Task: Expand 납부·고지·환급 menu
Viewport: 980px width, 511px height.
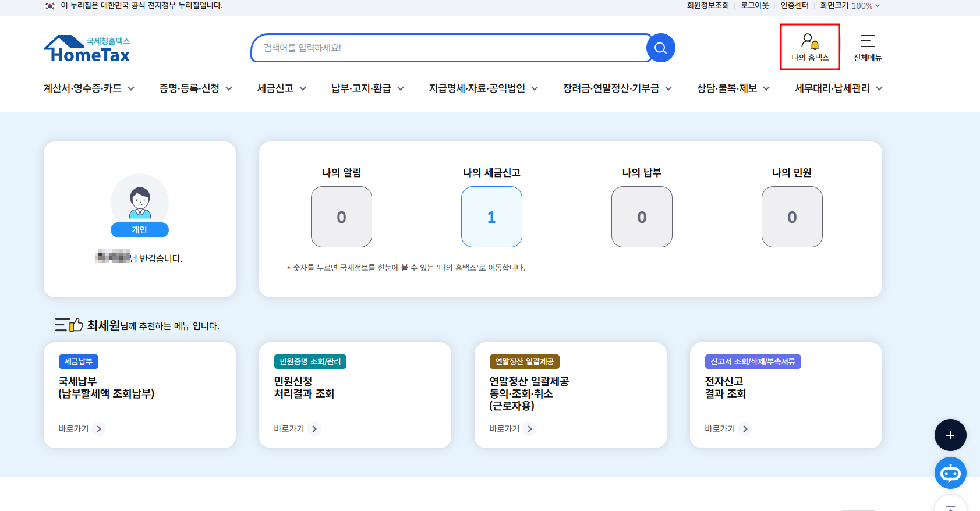Action: click(368, 88)
